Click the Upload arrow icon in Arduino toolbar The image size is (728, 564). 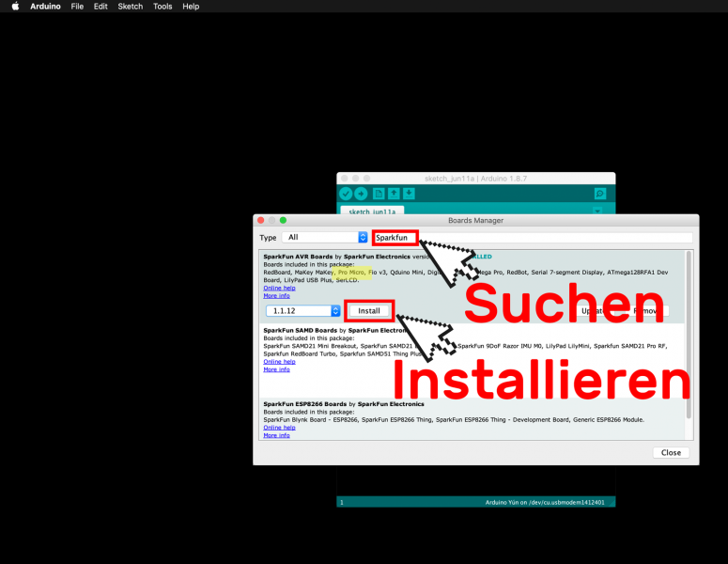(x=361, y=194)
